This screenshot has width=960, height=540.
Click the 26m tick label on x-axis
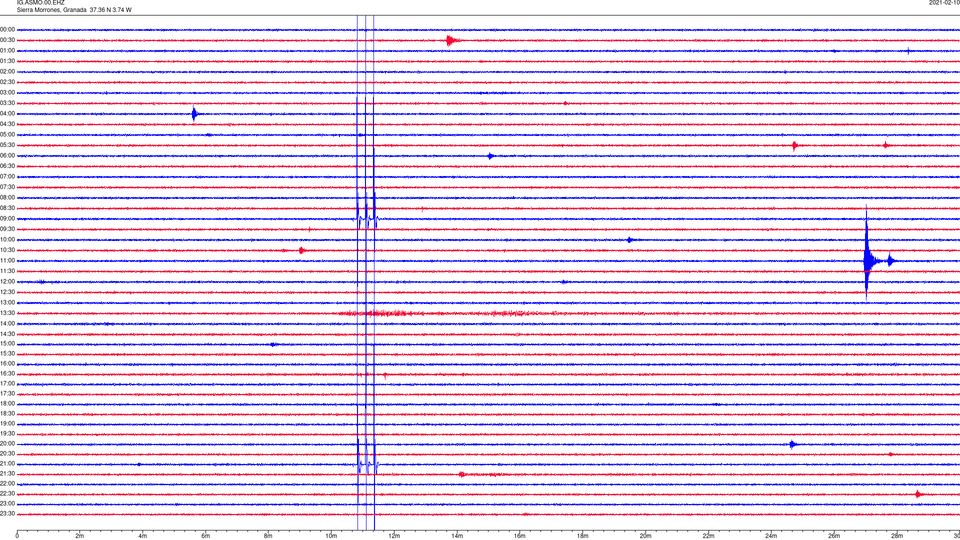point(834,536)
